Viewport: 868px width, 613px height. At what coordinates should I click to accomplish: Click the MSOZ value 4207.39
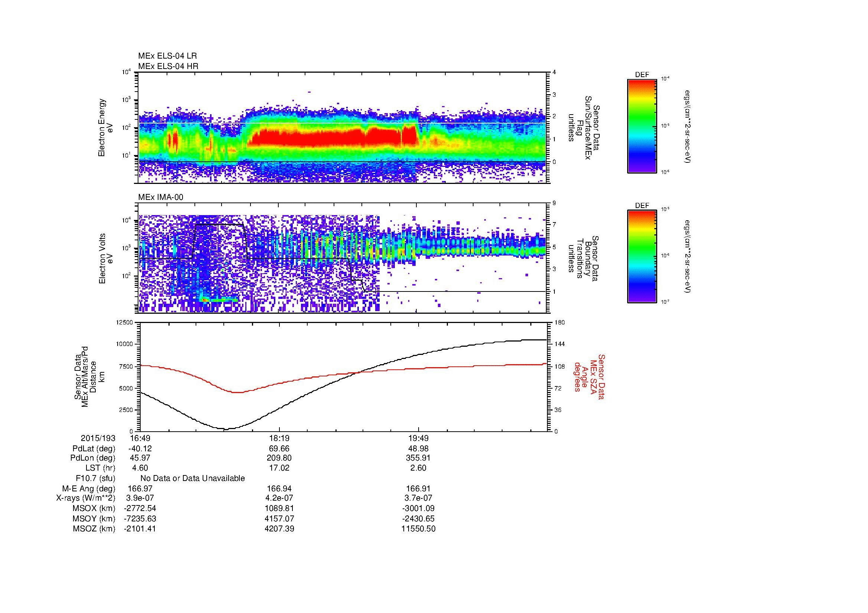(279, 529)
